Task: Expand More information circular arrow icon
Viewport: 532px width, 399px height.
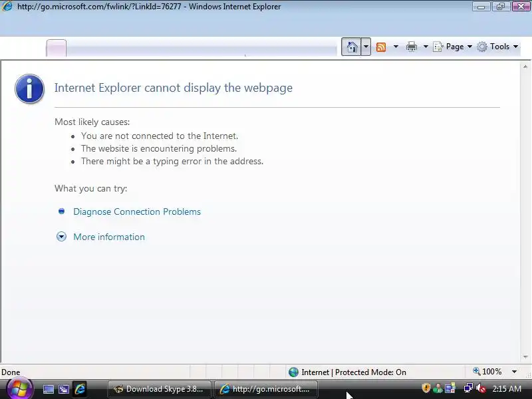Action: click(x=61, y=237)
